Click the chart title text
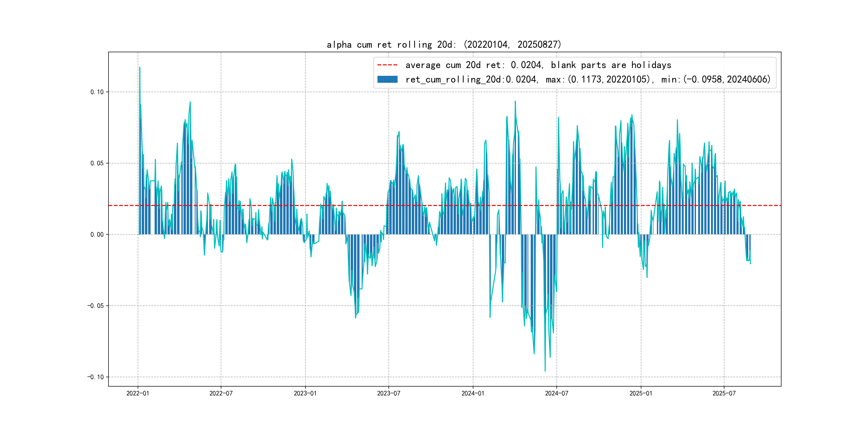868x434 pixels. click(x=444, y=44)
